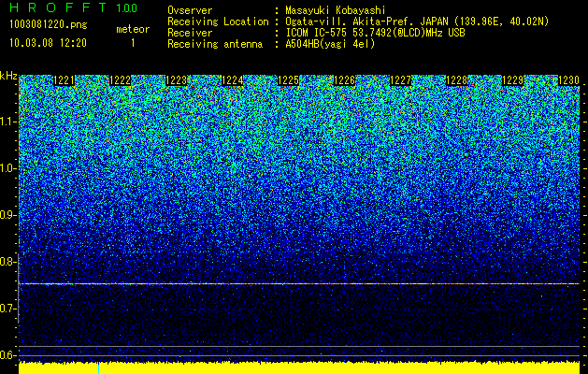588x374 pixels.
Task: Click the A504HB(yagi 4el) antenna text
Action: pos(330,44)
